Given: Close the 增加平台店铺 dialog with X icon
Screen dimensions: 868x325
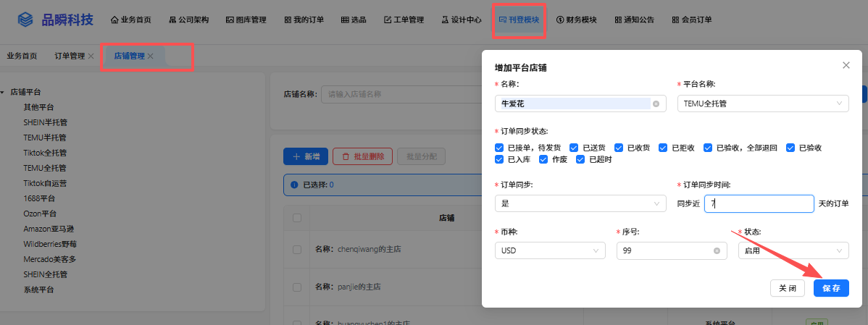Looking at the screenshot, I should tap(846, 65).
